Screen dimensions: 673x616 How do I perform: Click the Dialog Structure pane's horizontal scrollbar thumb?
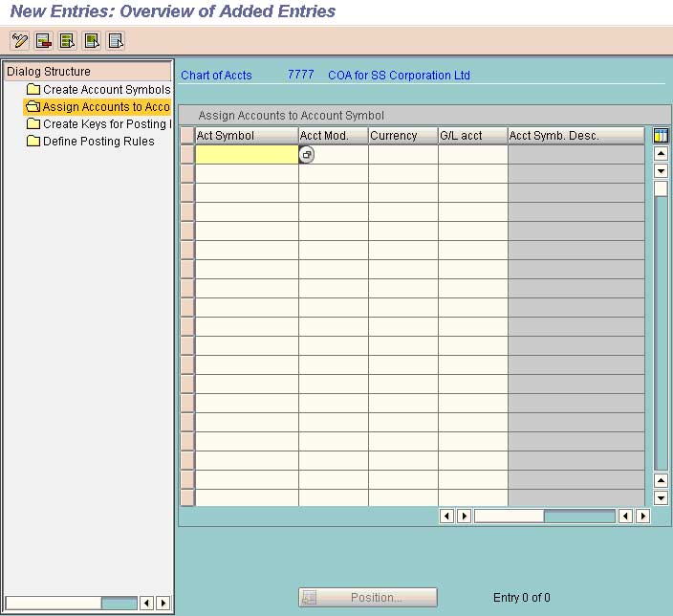click(54, 603)
